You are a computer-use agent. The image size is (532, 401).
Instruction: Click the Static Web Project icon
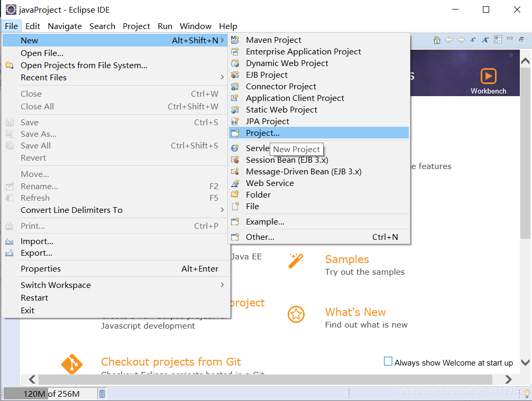point(235,109)
